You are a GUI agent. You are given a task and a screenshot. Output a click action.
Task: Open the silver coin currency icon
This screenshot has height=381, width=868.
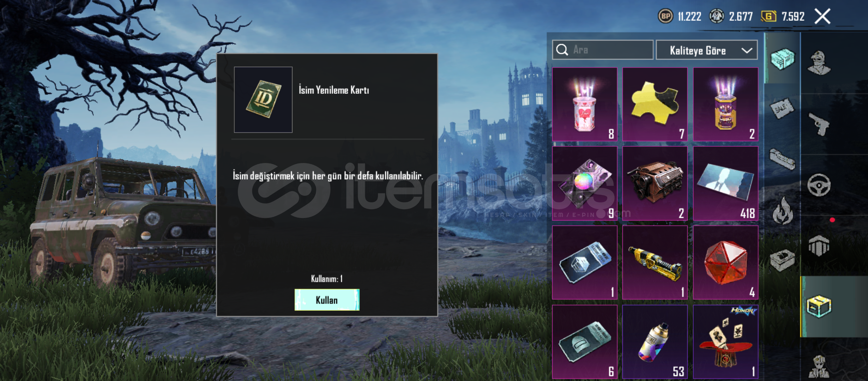point(717,16)
